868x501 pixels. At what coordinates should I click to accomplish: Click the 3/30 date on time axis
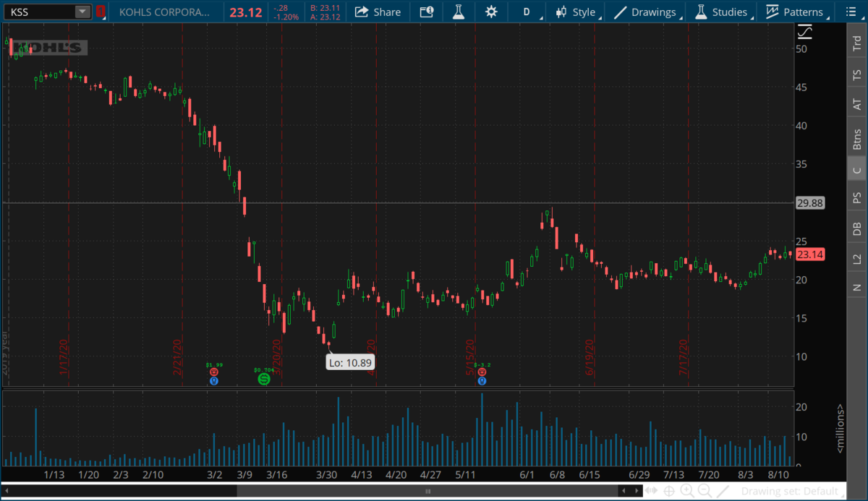click(x=327, y=475)
